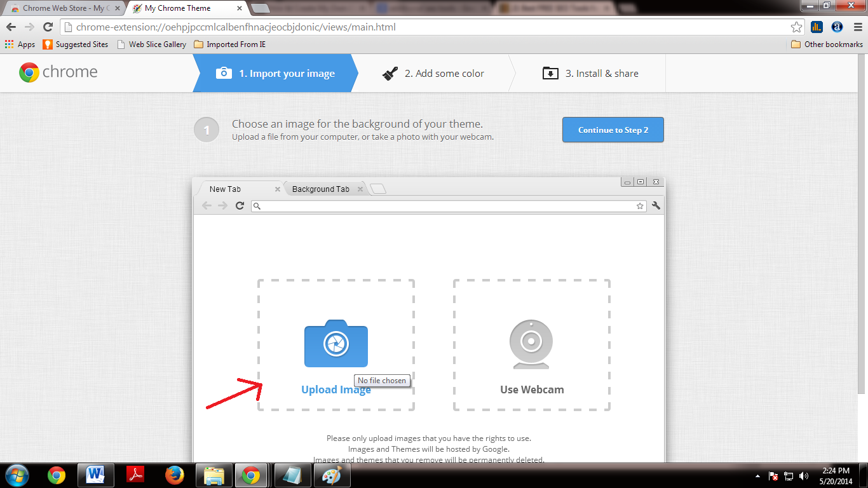Click the 'Images and Themes will be hosted by Google.' text

point(429,449)
